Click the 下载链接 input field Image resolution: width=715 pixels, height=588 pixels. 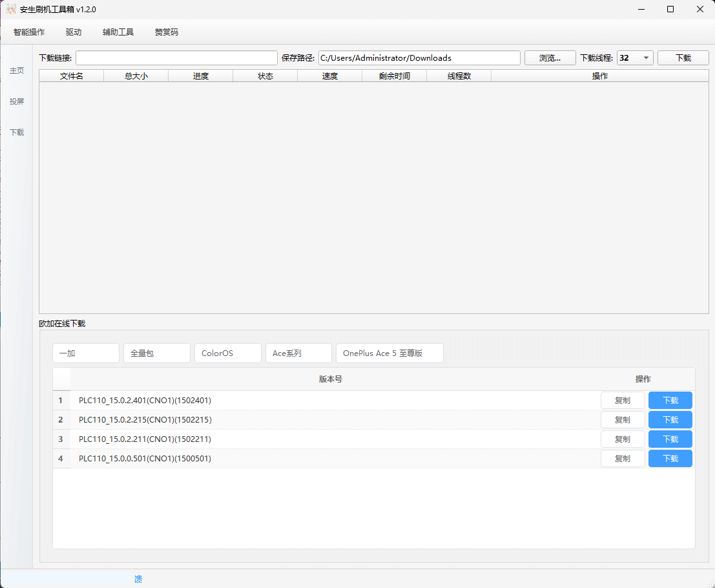[176, 58]
